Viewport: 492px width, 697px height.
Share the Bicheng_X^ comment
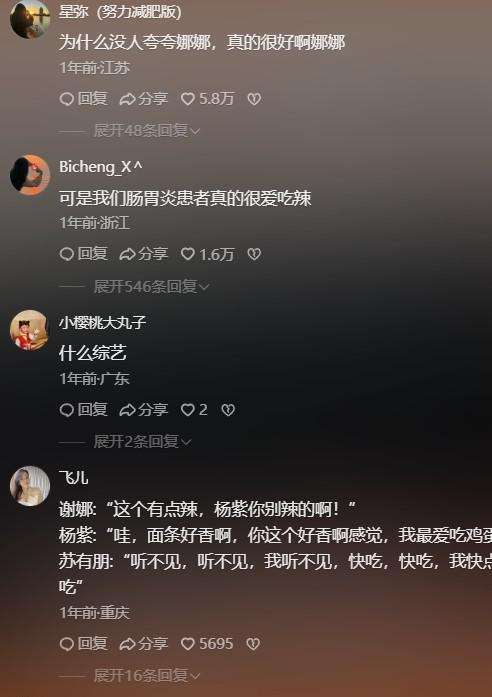coord(144,254)
